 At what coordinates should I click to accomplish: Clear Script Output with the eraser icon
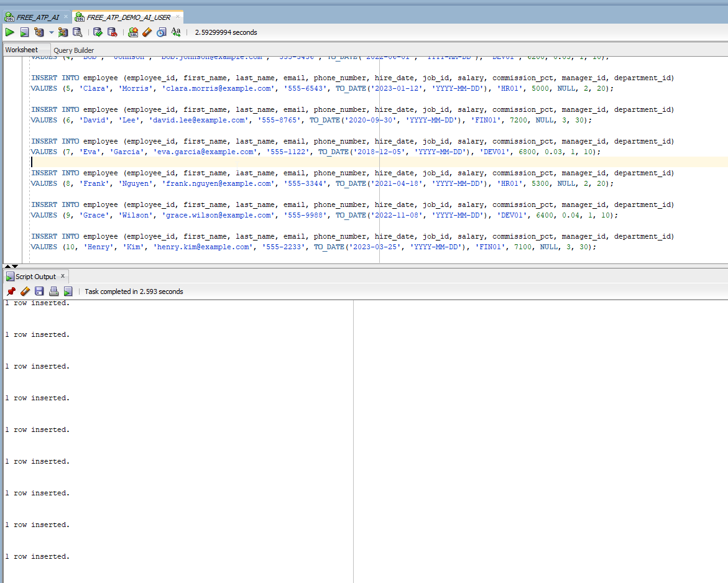[x=25, y=291]
